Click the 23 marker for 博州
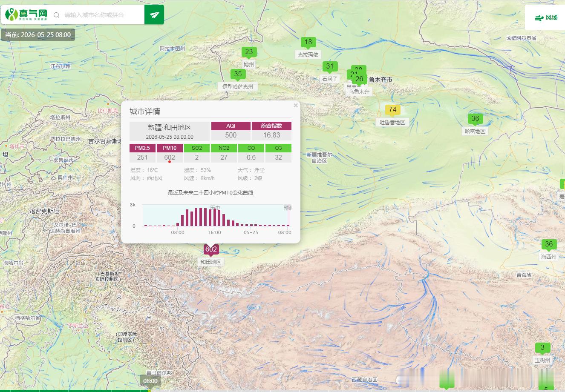The image size is (565, 392). (x=249, y=52)
